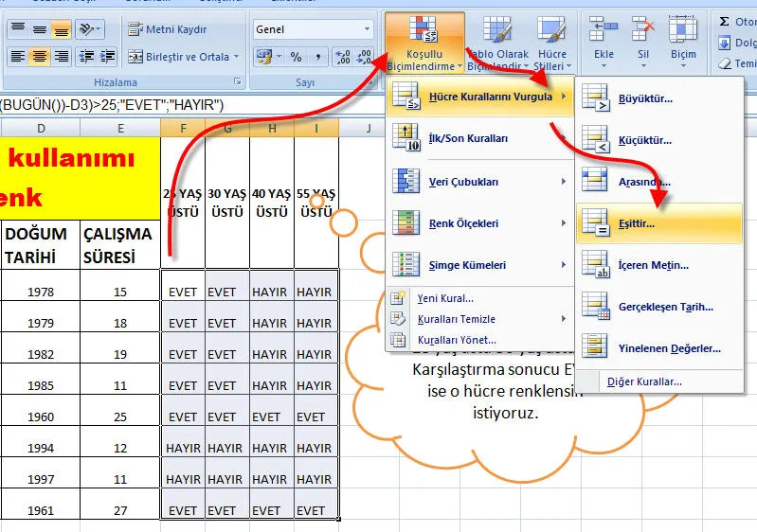The width and height of the screenshot is (757, 532).
Task: Toggle center horizontal alignment
Action: click(x=39, y=57)
